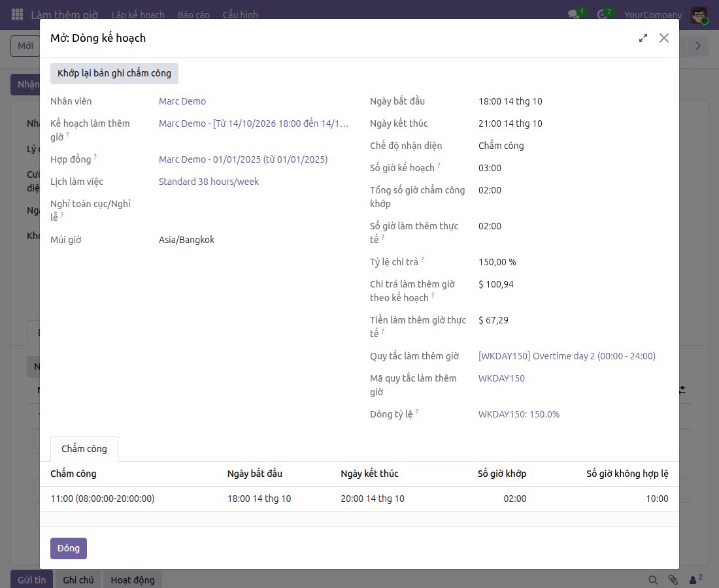Show followers person icon
Image resolution: width=719 pixels, height=588 pixels.
(694, 580)
